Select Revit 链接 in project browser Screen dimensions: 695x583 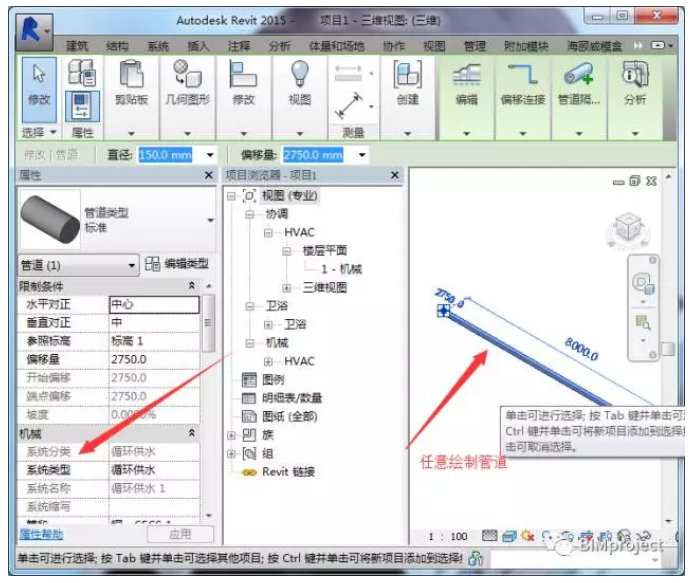288,472
